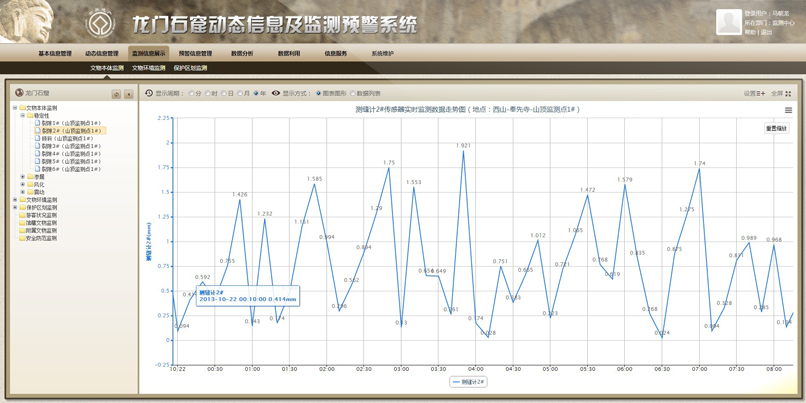Click the 重置缩放 reset zoom button
The height and width of the screenshot is (403, 806).
click(776, 128)
